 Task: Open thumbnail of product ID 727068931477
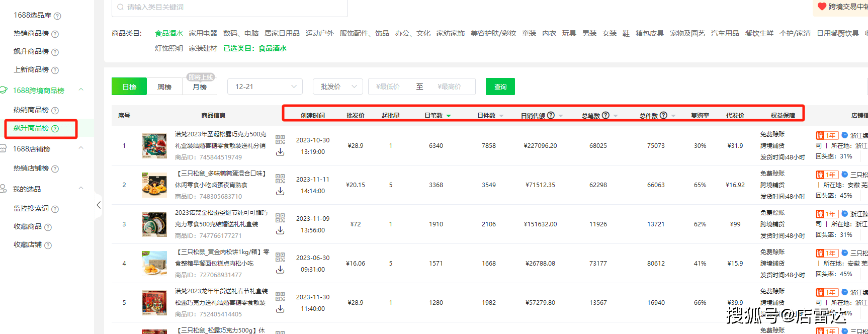click(x=154, y=264)
